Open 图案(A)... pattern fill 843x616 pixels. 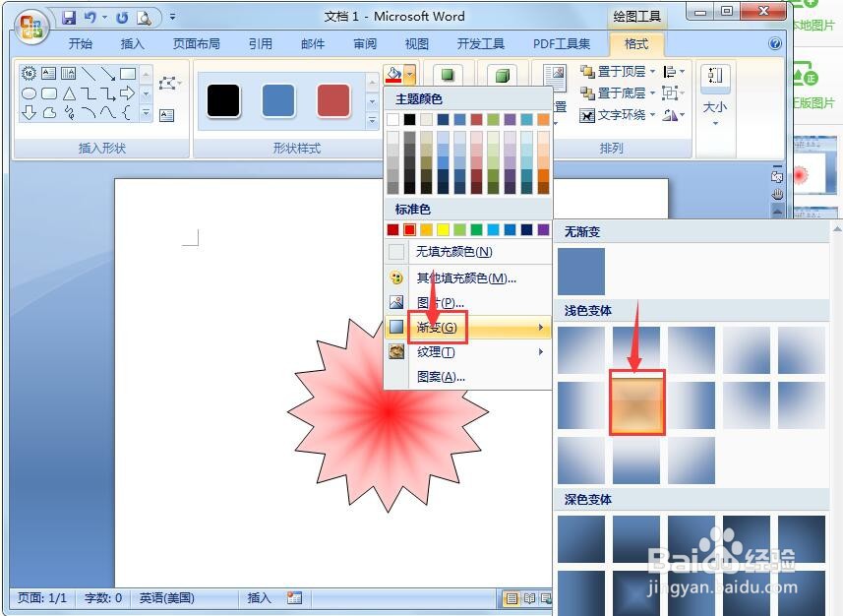468,377
